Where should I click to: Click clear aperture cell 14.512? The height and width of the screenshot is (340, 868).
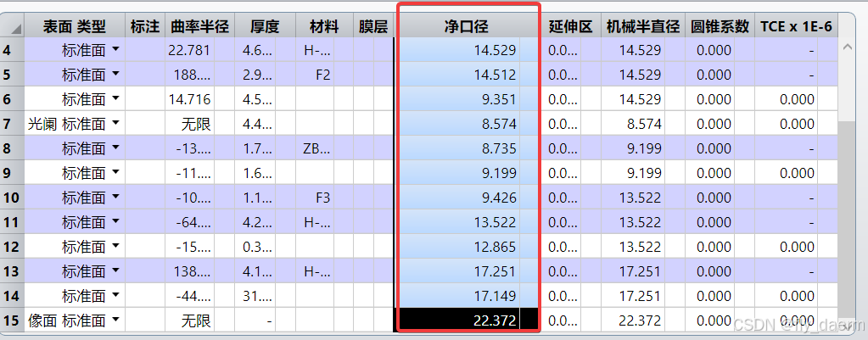[x=460, y=75]
